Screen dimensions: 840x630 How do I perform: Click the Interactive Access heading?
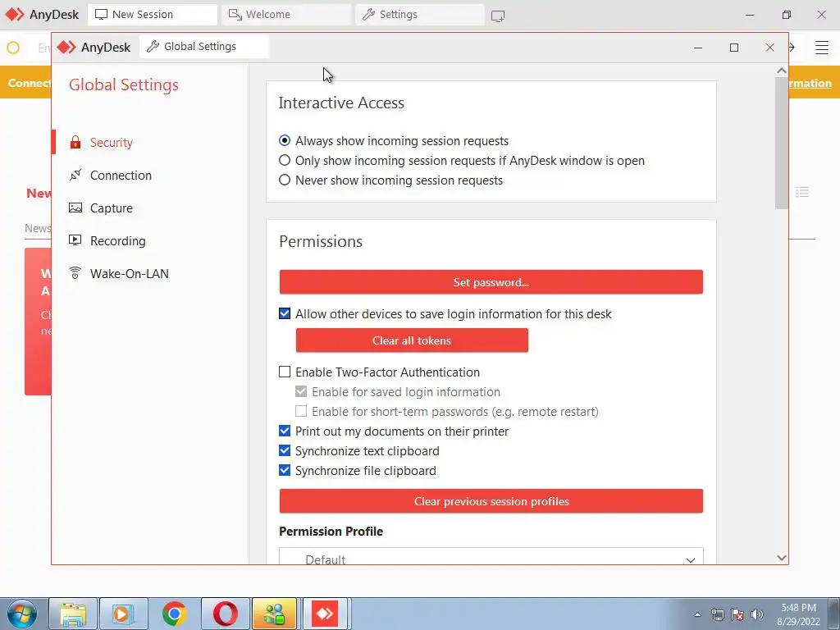(x=341, y=103)
